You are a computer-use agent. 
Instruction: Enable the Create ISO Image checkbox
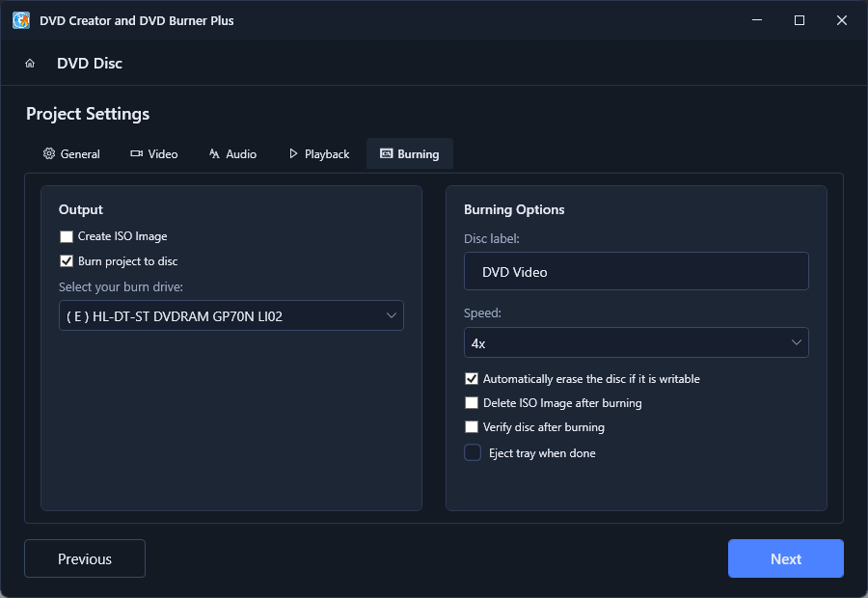(x=67, y=236)
